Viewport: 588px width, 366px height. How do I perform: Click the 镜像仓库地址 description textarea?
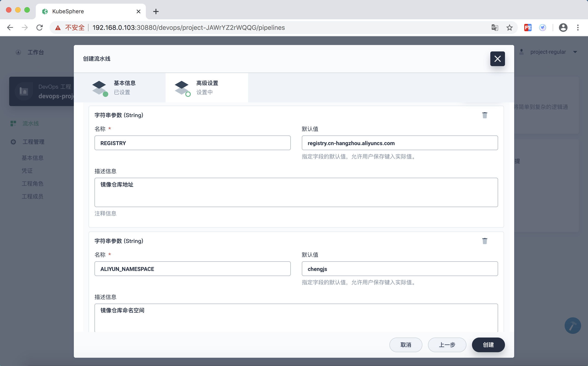[x=296, y=192]
